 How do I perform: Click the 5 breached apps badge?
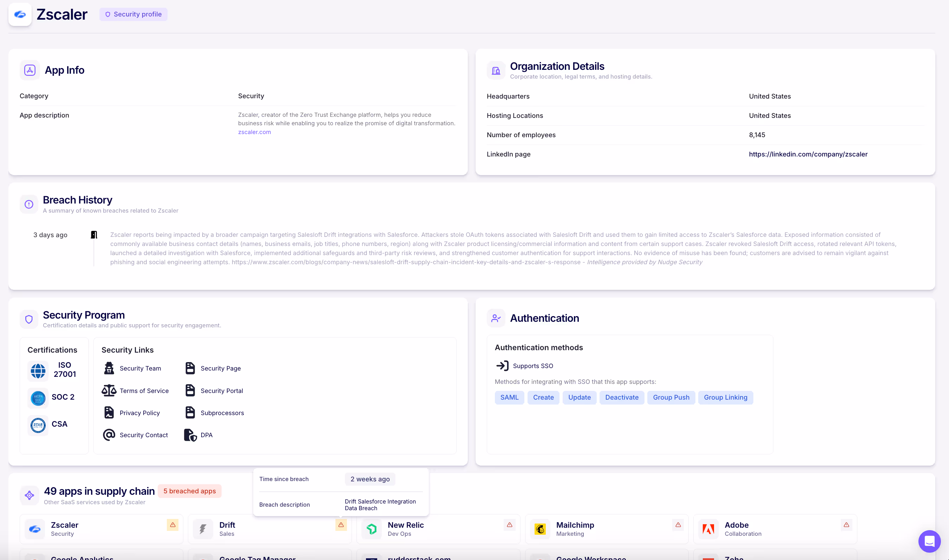190,491
